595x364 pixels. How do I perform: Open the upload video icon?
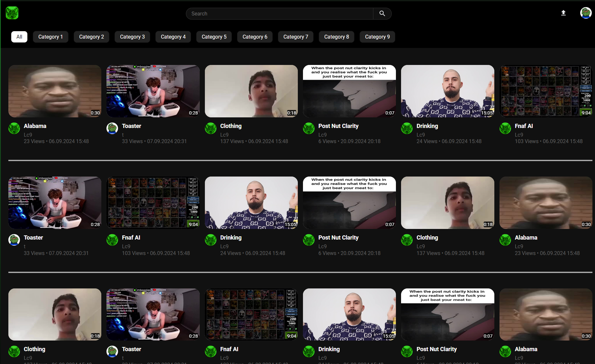[x=563, y=13]
